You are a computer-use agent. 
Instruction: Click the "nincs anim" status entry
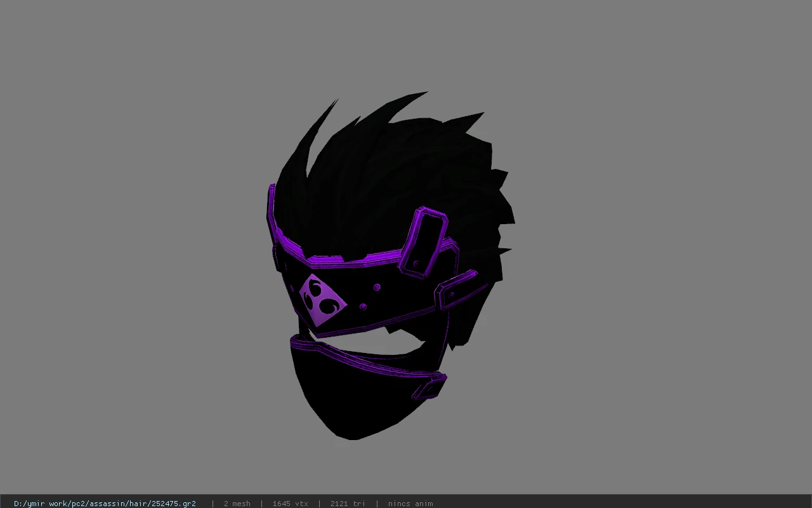410,504
